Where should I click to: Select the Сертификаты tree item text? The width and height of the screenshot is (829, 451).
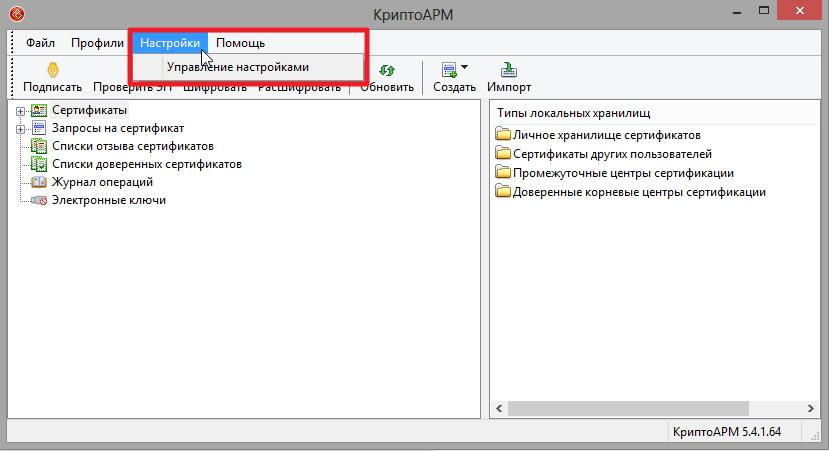[89, 110]
